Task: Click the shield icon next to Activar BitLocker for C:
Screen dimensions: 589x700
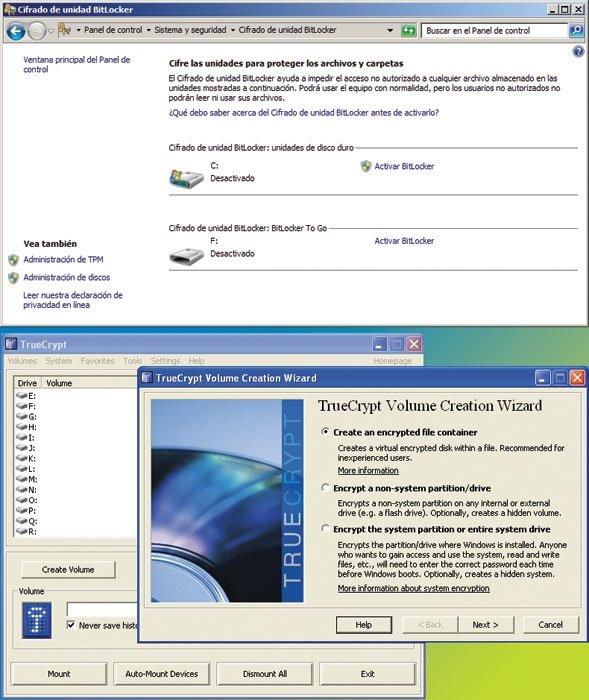Action: click(x=366, y=167)
